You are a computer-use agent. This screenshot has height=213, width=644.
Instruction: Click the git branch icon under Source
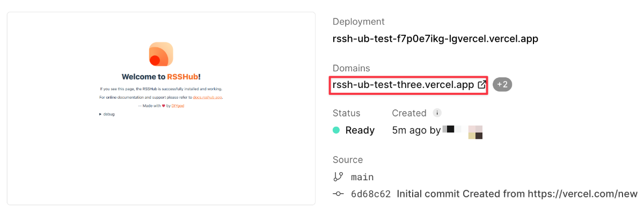point(338,177)
